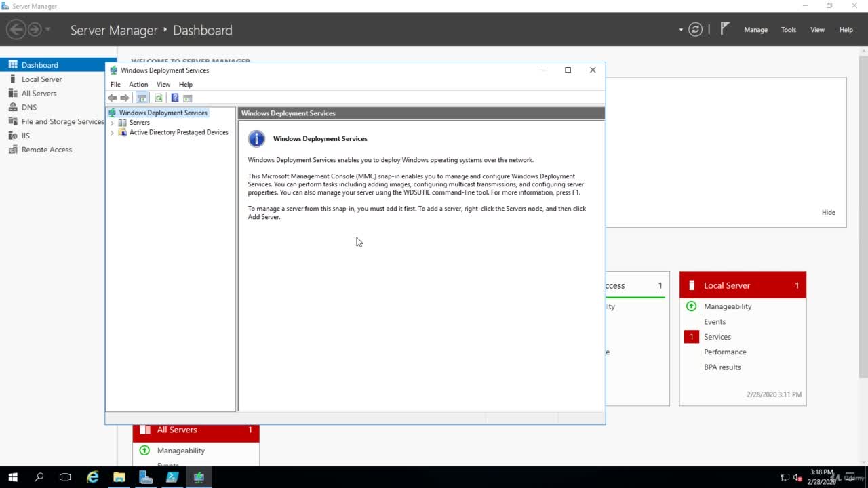
Task: Select Active Directory Prestaged Devices node
Action: coord(179,132)
